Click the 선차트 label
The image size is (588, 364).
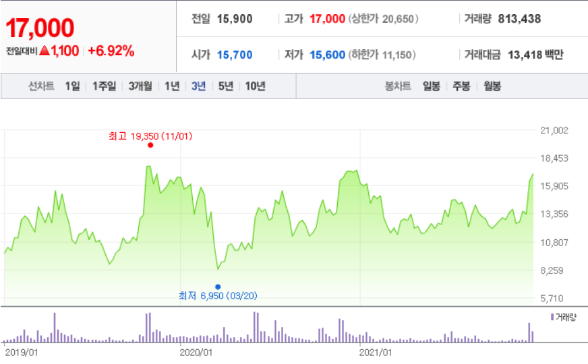tap(41, 86)
